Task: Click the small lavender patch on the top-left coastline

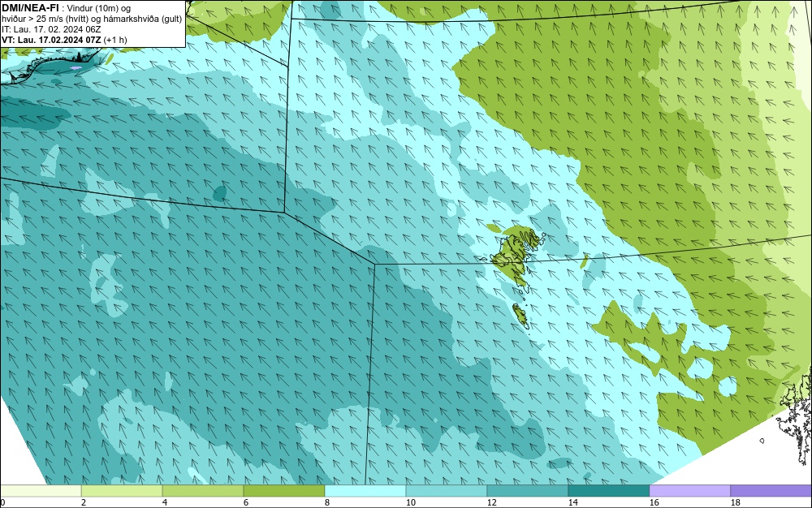Action: point(76,68)
